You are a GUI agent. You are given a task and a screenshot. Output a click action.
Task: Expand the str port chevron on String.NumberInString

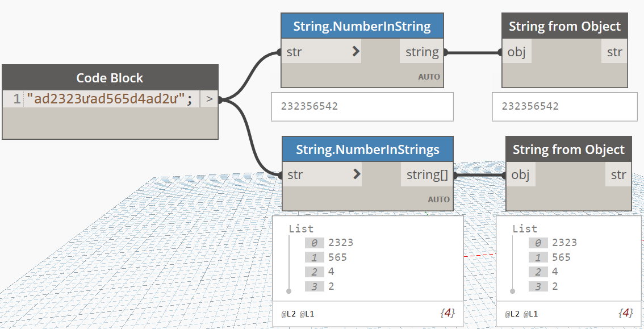[356, 52]
